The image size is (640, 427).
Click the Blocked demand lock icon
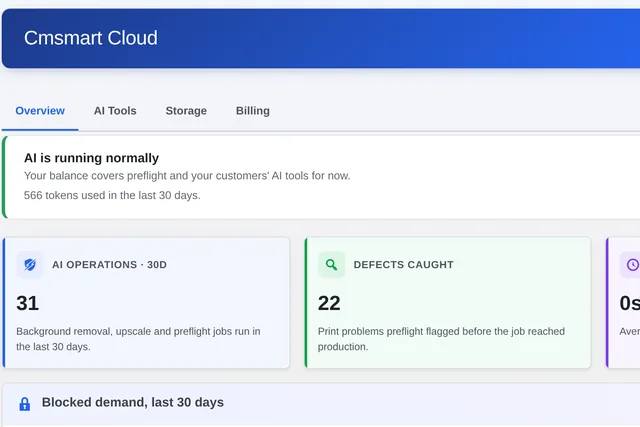click(25, 404)
